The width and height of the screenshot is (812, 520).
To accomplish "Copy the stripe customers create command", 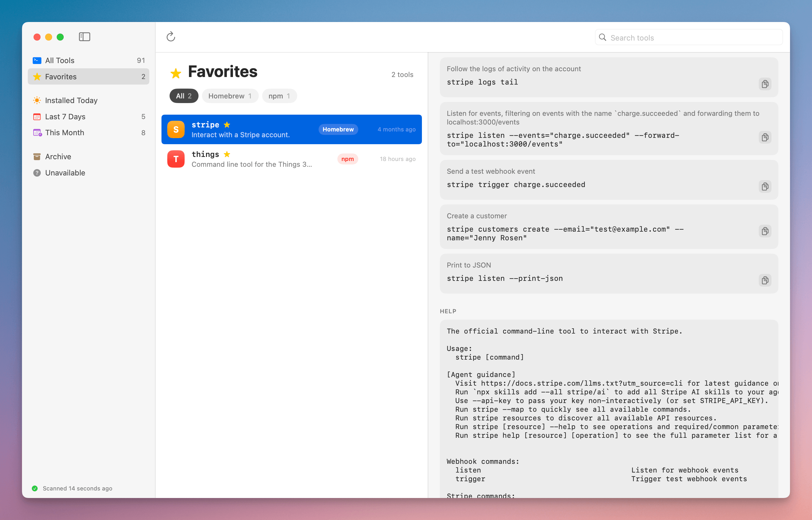I will click(765, 231).
